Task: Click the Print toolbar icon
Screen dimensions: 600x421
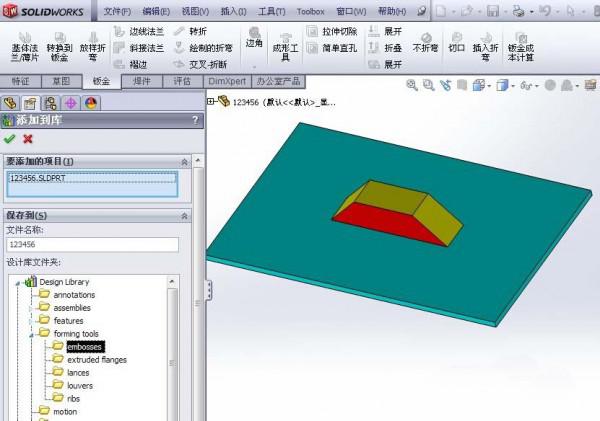Action: coord(518,11)
